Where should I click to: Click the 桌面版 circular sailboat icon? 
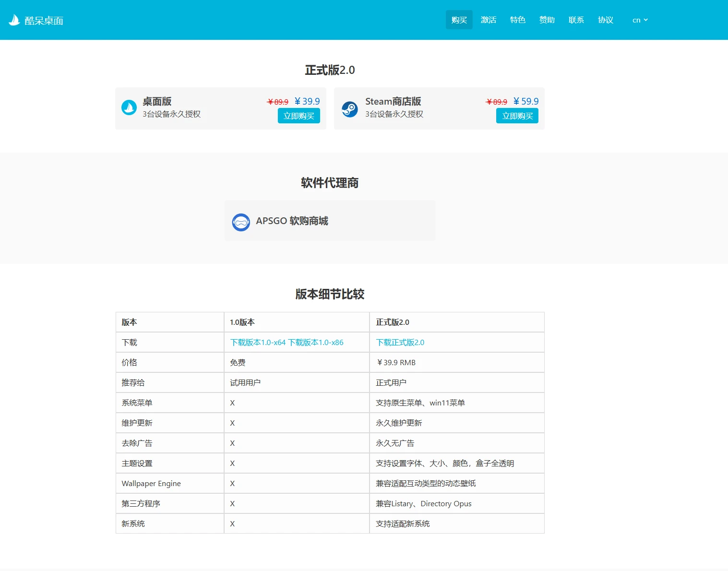point(129,107)
